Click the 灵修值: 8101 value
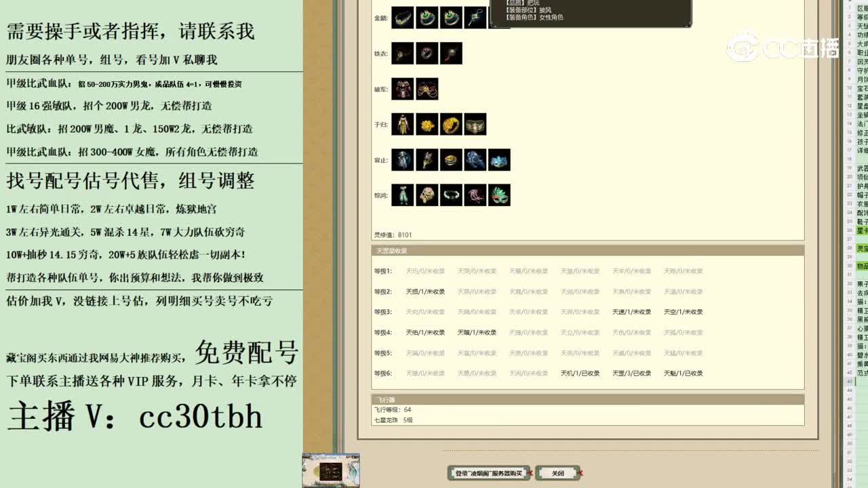The height and width of the screenshot is (488, 868). coord(393,235)
